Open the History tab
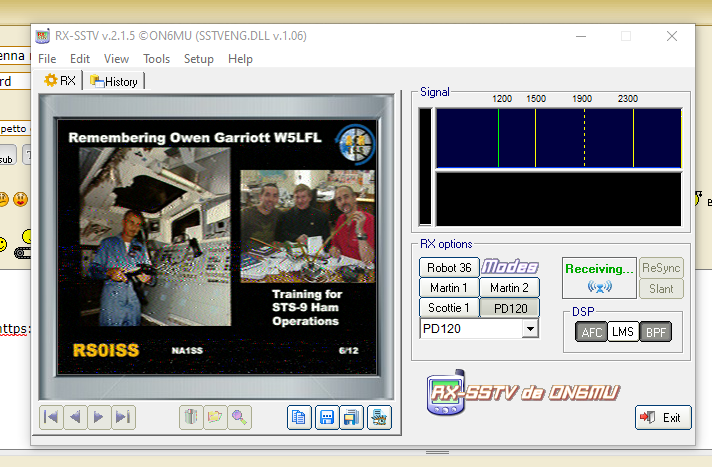This screenshot has width=712, height=467. pos(114,82)
